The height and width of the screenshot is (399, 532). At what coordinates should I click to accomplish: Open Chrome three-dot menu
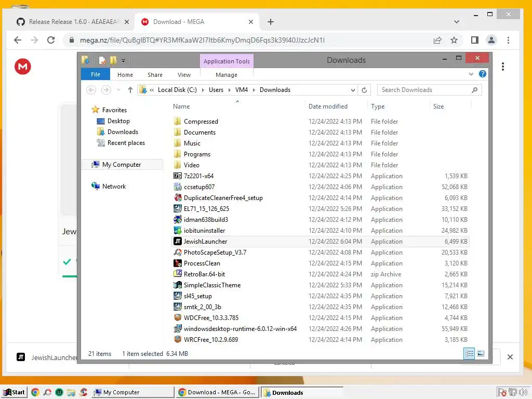[x=508, y=40]
